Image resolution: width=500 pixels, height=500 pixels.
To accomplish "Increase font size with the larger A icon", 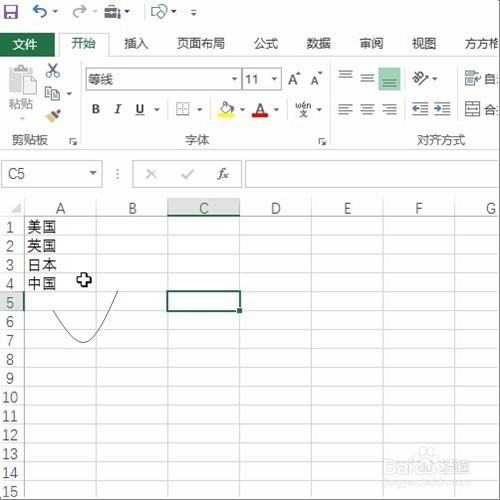I will (x=294, y=79).
